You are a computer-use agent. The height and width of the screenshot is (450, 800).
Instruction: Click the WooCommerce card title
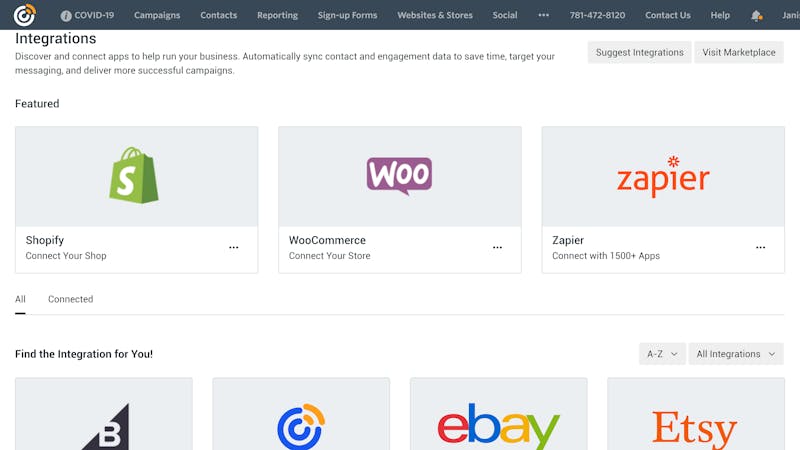(x=327, y=240)
